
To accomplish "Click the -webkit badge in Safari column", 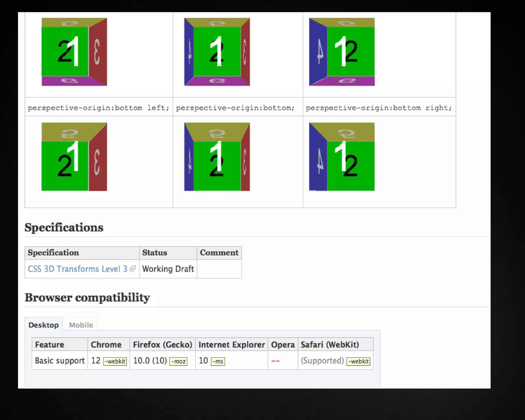I will pos(358,361).
